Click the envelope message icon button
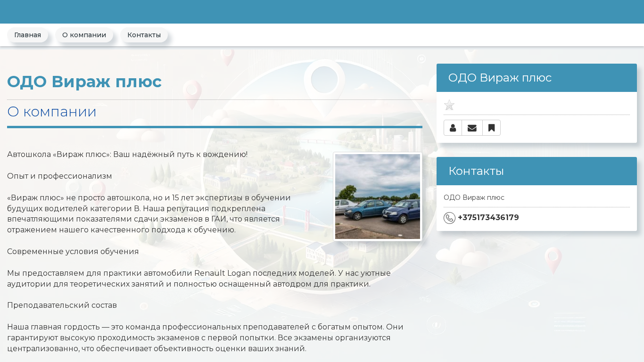 coord(472,128)
